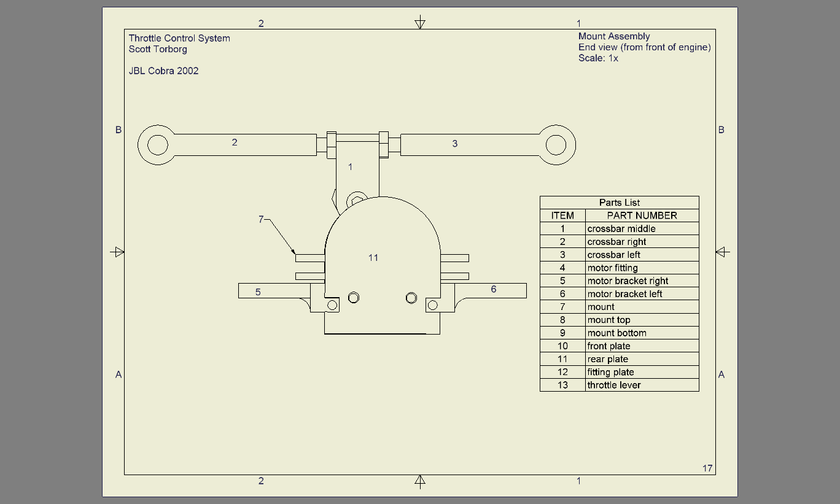Viewport: 840px width, 504px height.
Task: Click the 'JBL Cobra 2002' label
Action: coord(163,71)
